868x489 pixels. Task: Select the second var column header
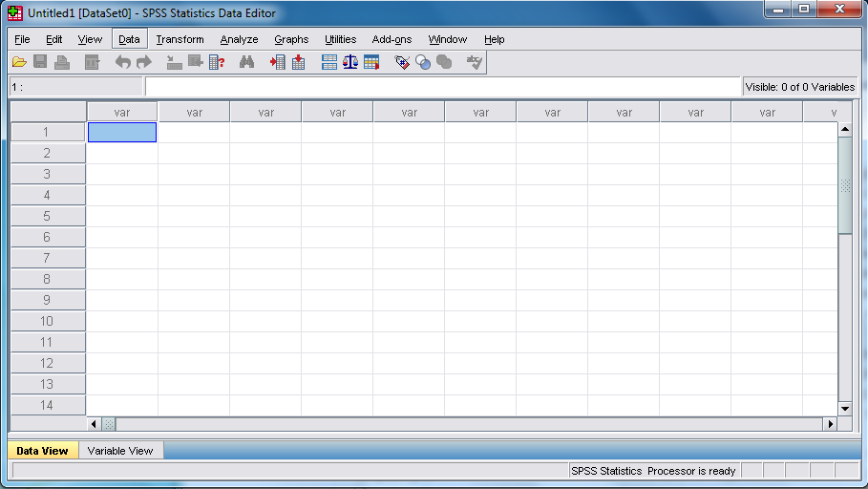194,112
